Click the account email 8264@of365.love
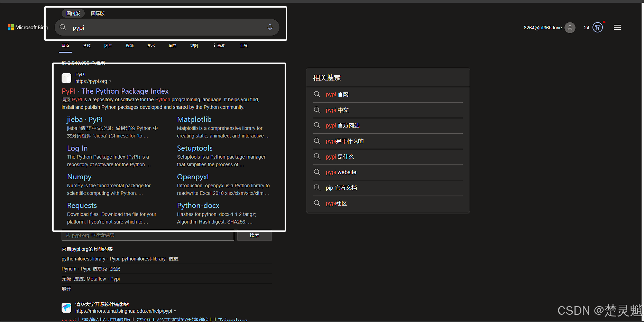 (x=543, y=28)
